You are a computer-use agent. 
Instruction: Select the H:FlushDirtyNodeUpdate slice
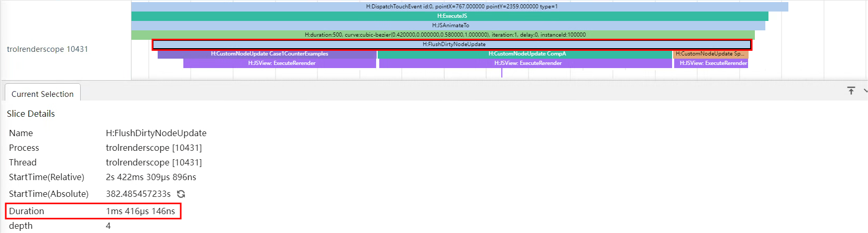pos(453,45)
